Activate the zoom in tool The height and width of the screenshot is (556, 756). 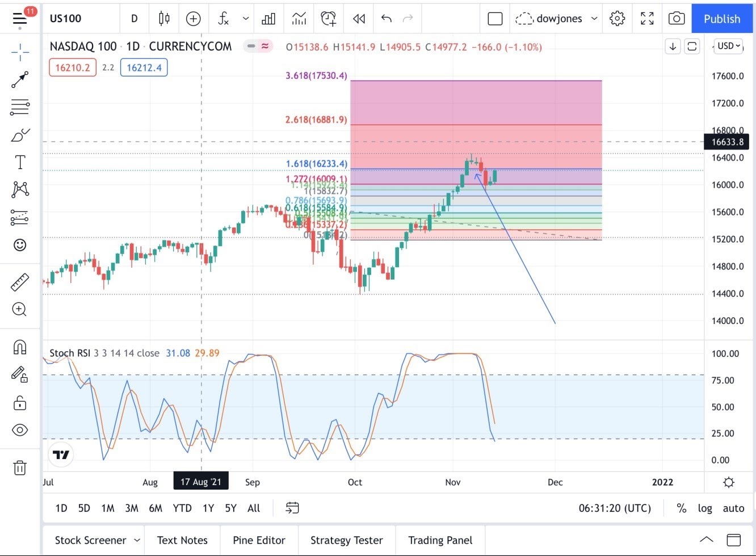[x=20, y=309]
